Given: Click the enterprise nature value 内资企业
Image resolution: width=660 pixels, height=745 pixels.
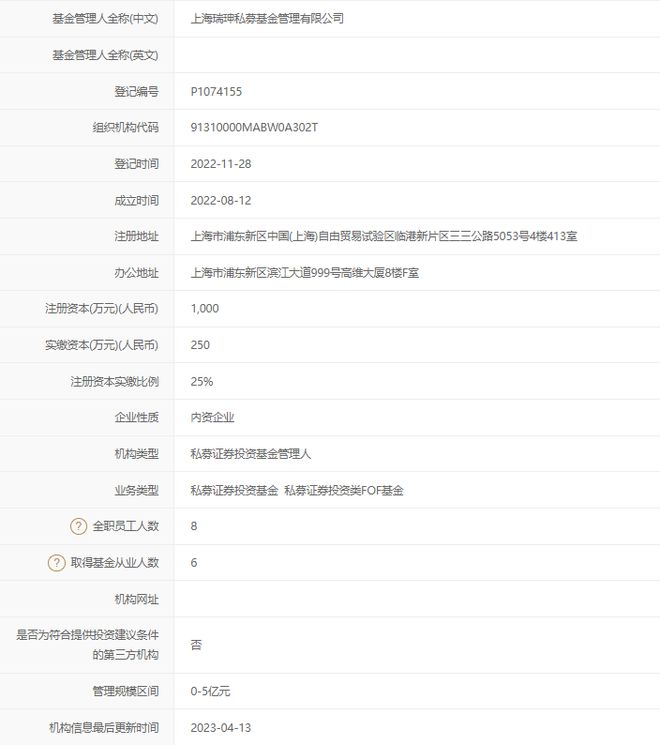Looking at the screenshot, I should [x=212, y=418].
